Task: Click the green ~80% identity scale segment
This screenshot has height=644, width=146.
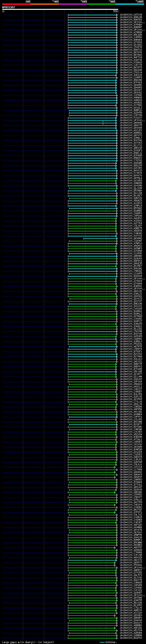Action: pyautogui.click(x=101, y=4)
